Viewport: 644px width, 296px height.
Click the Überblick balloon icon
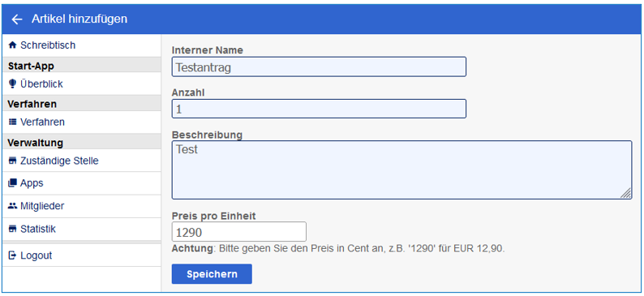click(12, 84)
